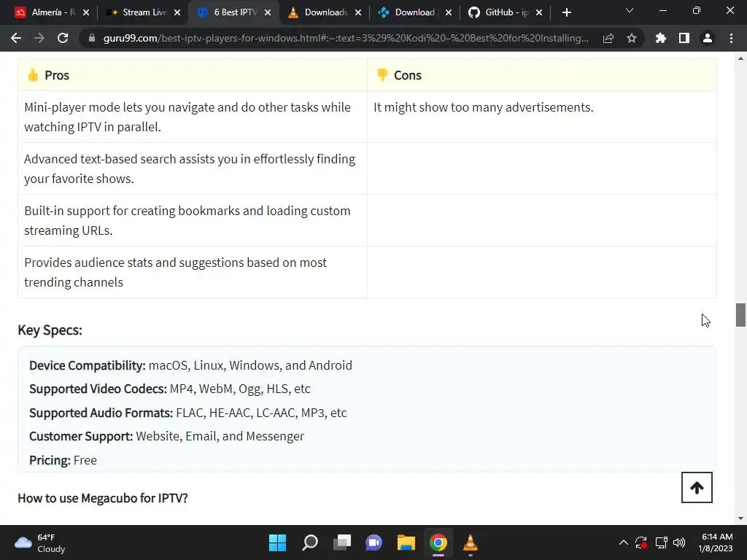Screen dimensions: 747x560
Task: Open the tab search chevron
Action: coord(630,10)
